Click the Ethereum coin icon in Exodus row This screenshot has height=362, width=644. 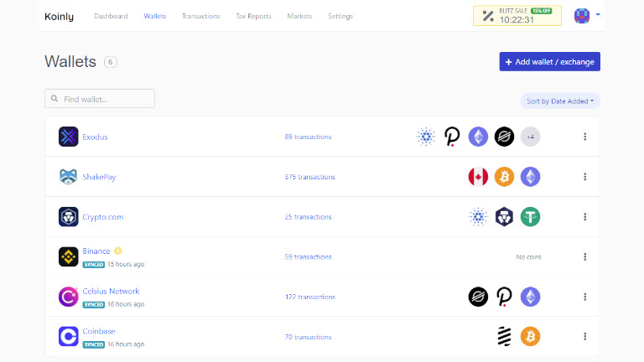point(478,137)
